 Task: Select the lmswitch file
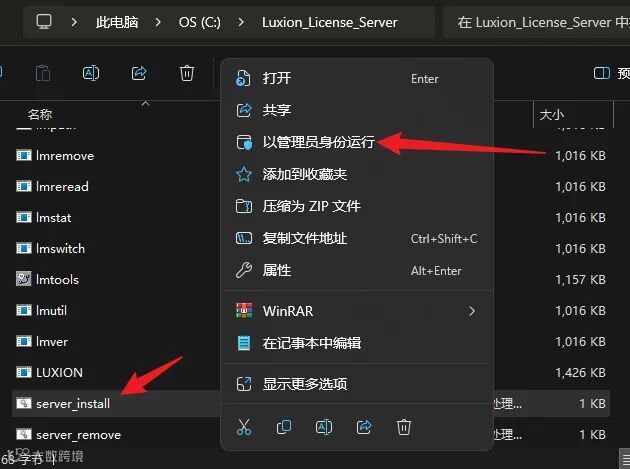click(x=60, y=248)
